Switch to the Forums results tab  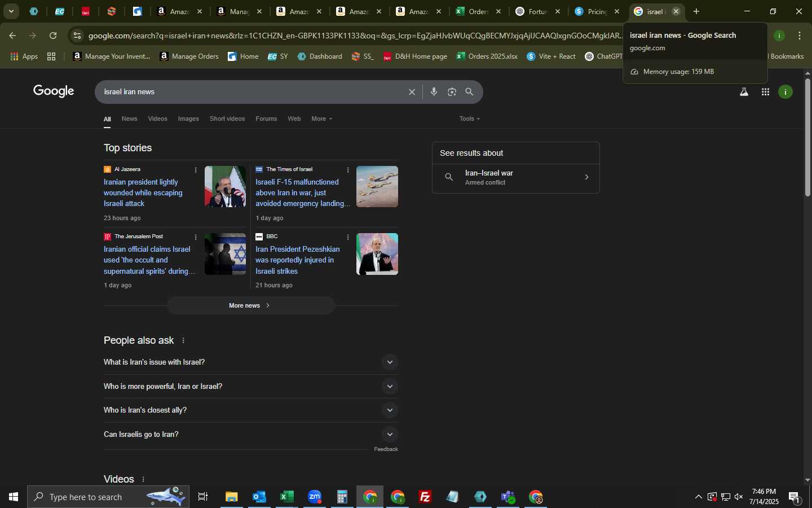tap(266, 119)
